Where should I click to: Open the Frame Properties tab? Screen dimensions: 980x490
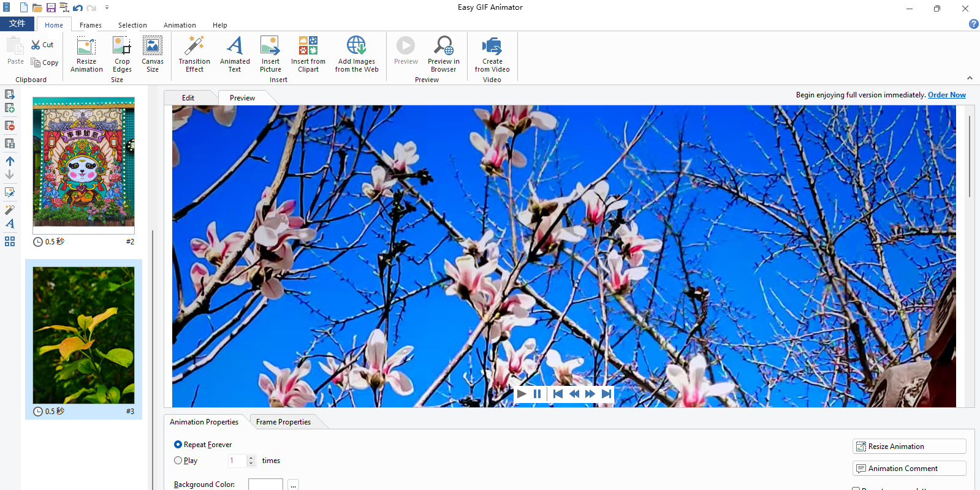point(283,422)
